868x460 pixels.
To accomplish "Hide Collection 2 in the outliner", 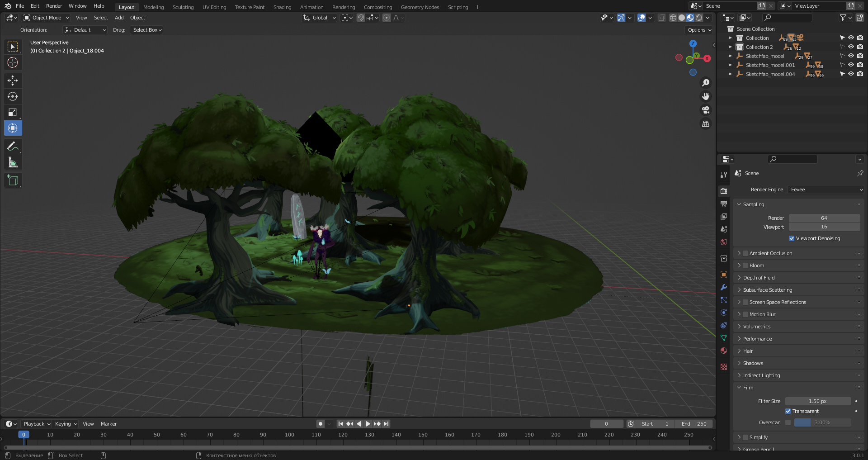I will click(x=851, y=47).
